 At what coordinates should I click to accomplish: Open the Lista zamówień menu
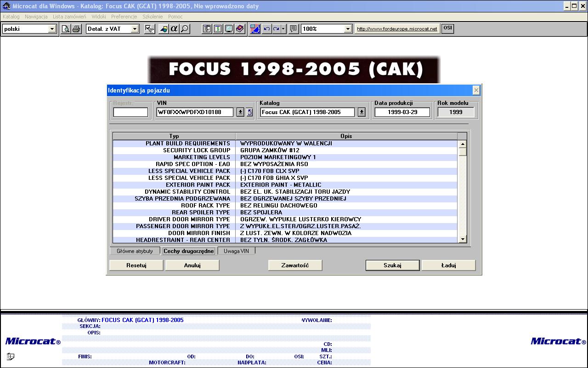(x=69, y=17)
